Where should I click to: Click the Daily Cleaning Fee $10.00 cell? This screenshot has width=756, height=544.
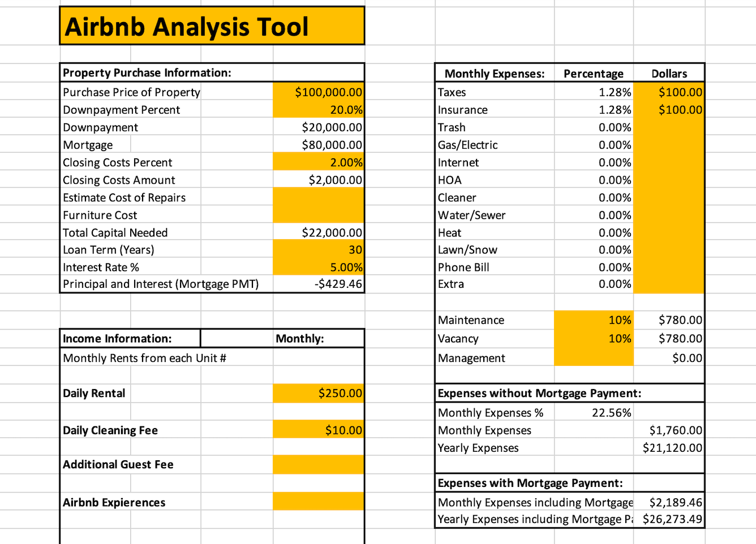pyautogui.click(x=319, y=430)
